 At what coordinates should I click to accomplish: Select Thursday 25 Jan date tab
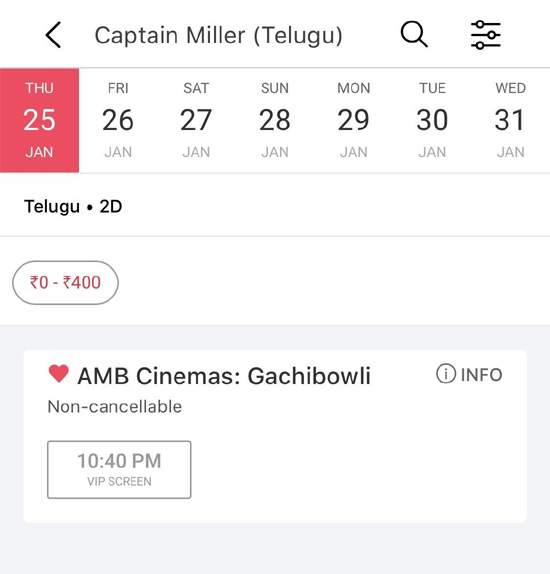[x=39, y=120]
